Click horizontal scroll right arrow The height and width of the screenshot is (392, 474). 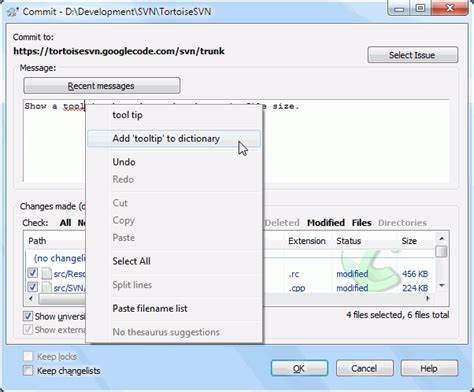point(428,299)
